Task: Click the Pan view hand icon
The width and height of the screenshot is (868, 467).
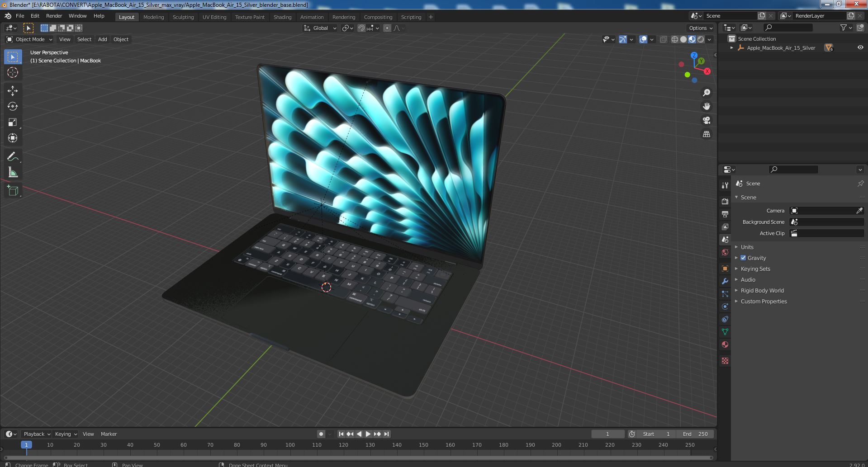Action: (706, 106)
